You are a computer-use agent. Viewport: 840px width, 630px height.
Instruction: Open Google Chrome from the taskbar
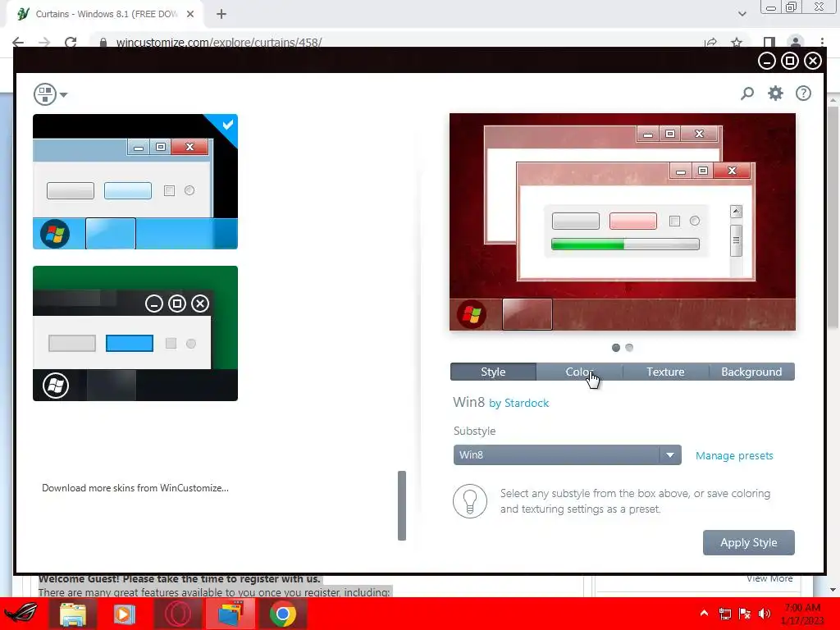pyautogui.click(x=283, y=614)
